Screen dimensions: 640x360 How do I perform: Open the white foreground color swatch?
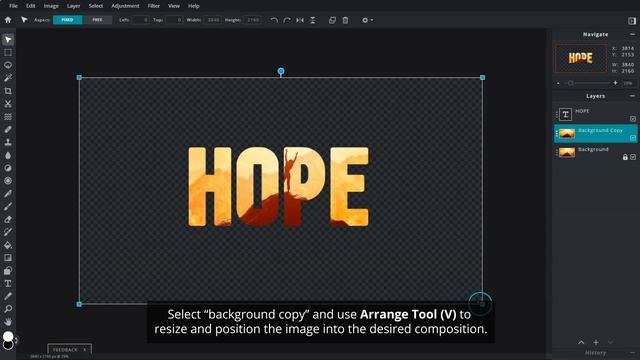[8, 336]
